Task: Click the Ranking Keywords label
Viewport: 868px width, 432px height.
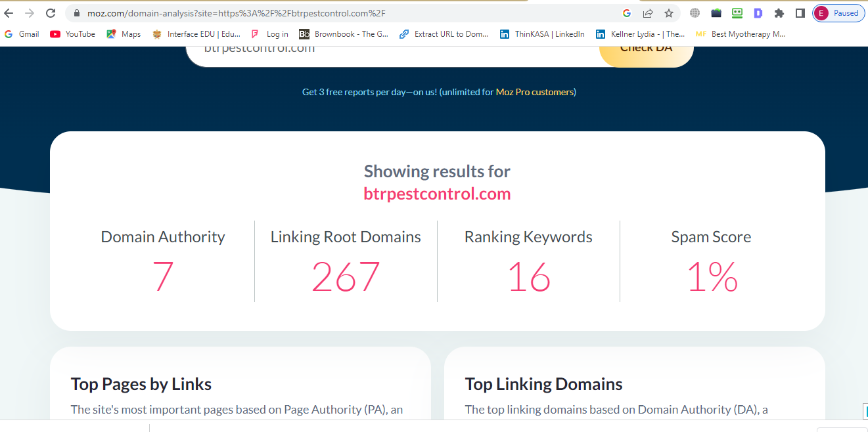Action: [x=528, y=237]
